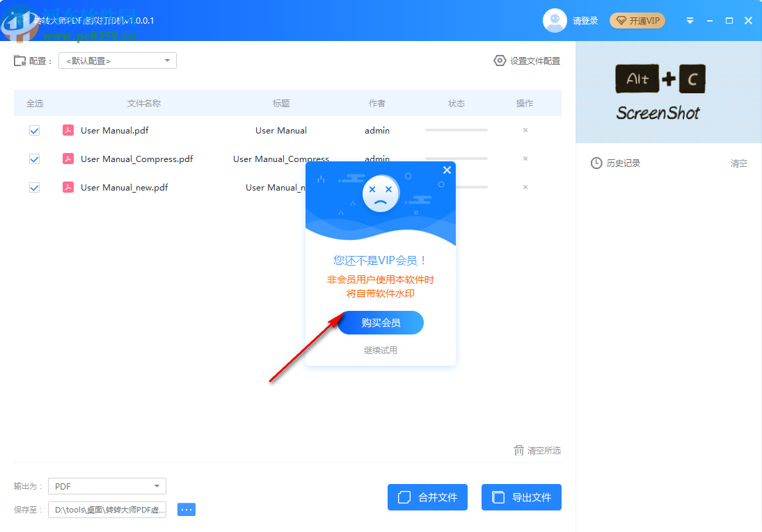The width and height of the screenshot is (762, 532).
Task: Click the 购买会员 button
Action: coord(381,323)
